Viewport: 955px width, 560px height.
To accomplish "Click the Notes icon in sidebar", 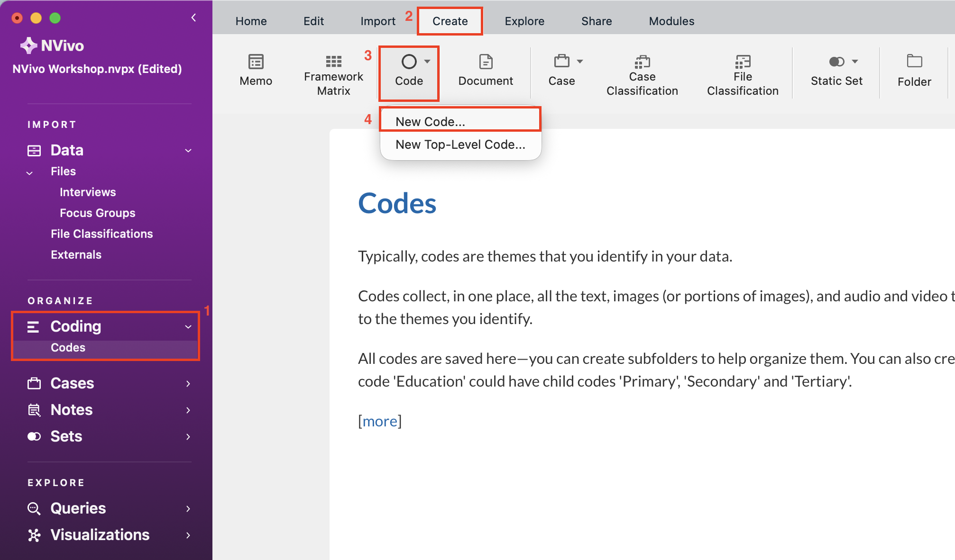I will pos(34,410).
